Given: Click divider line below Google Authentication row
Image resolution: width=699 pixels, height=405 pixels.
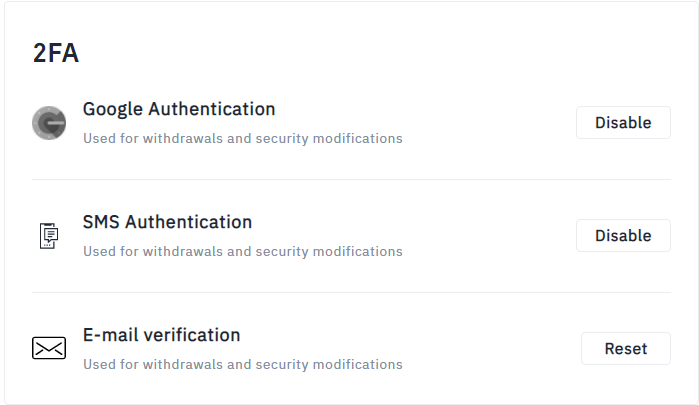Looking at the screenshot, I should (351, 180).
